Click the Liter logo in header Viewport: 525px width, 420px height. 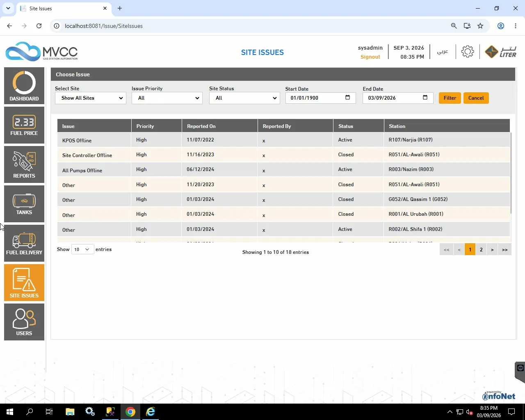tap(500, 52)
